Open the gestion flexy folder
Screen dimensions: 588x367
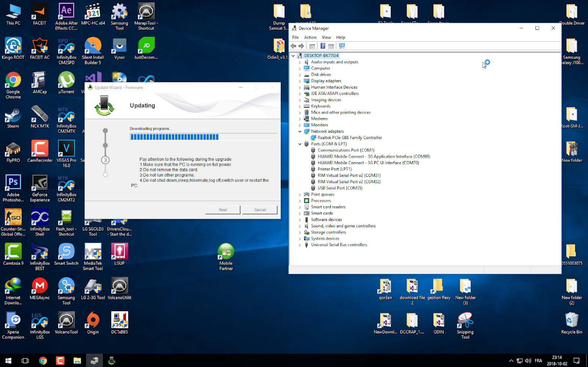click(439, 289)
